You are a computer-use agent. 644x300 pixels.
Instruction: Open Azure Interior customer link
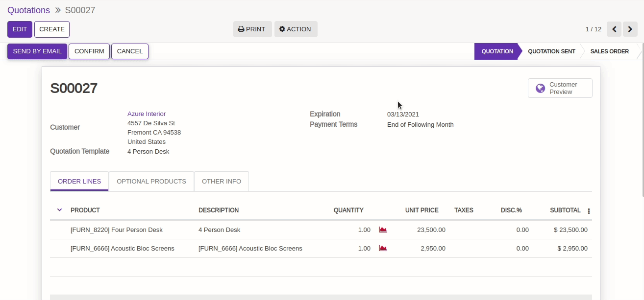click(x=147, y=114)
